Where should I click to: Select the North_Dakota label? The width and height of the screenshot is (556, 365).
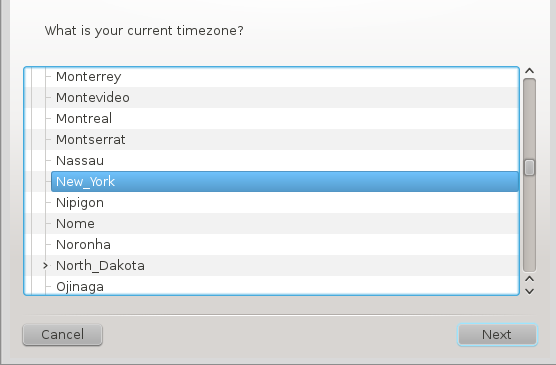click(100, 265)
